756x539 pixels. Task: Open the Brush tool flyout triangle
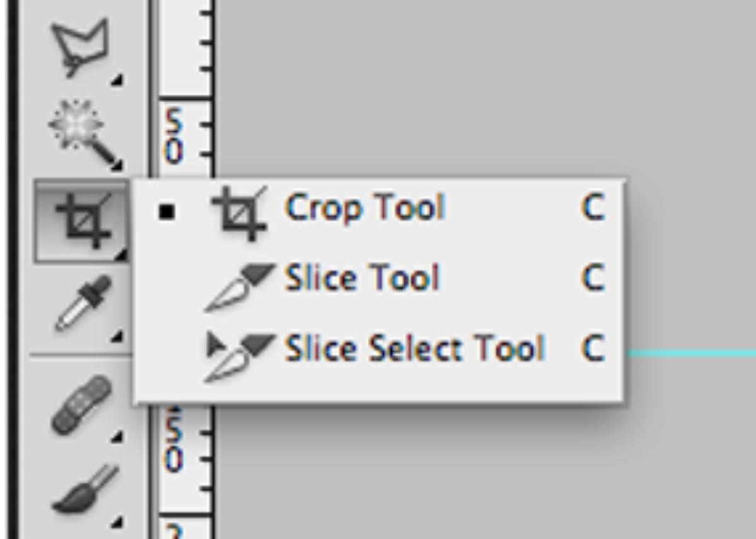118,521
